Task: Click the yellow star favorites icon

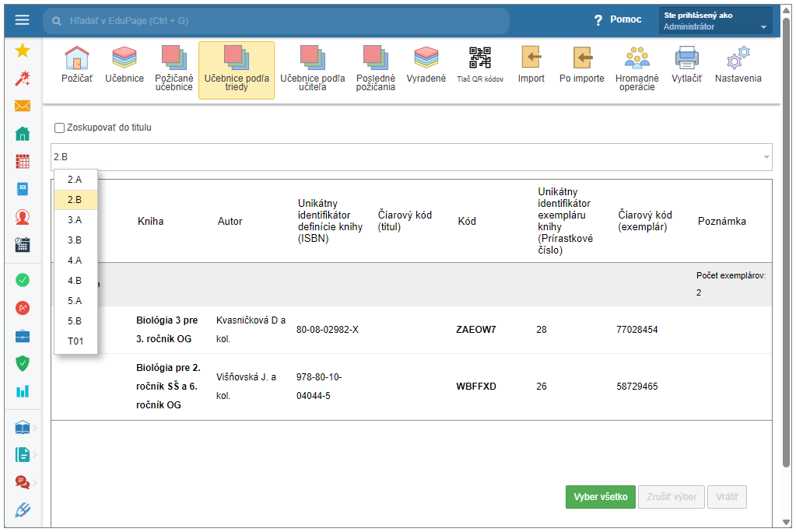Action: click(x=23, y=51)
